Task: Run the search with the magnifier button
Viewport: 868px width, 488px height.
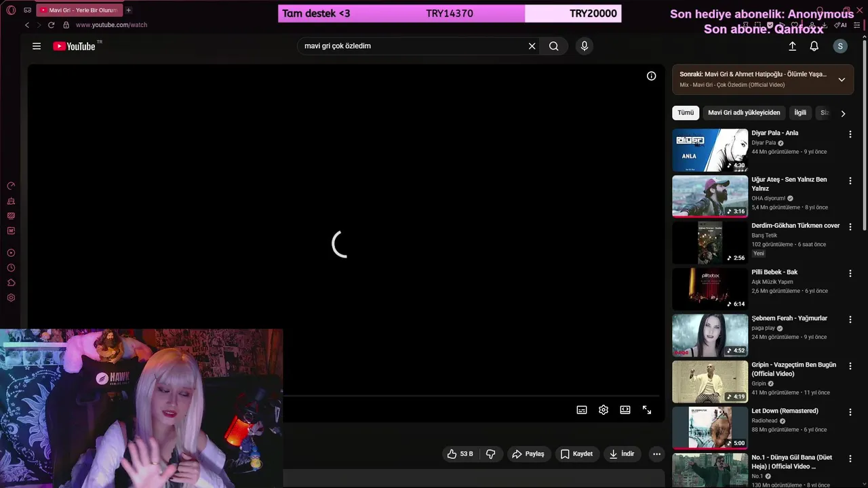Action: (x=554, y=46)
